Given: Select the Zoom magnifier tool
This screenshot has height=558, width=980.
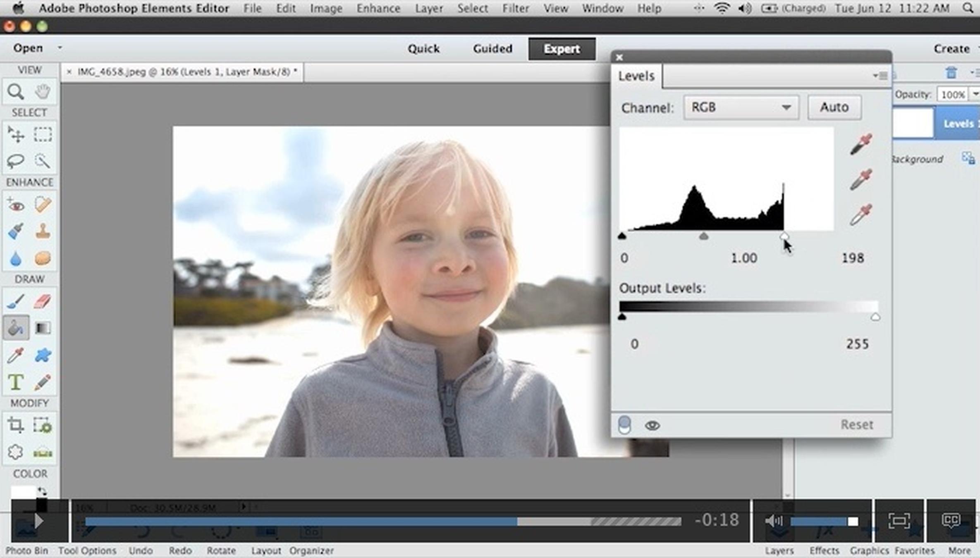Looking at the screenshot, I should [x=15, y=91].
